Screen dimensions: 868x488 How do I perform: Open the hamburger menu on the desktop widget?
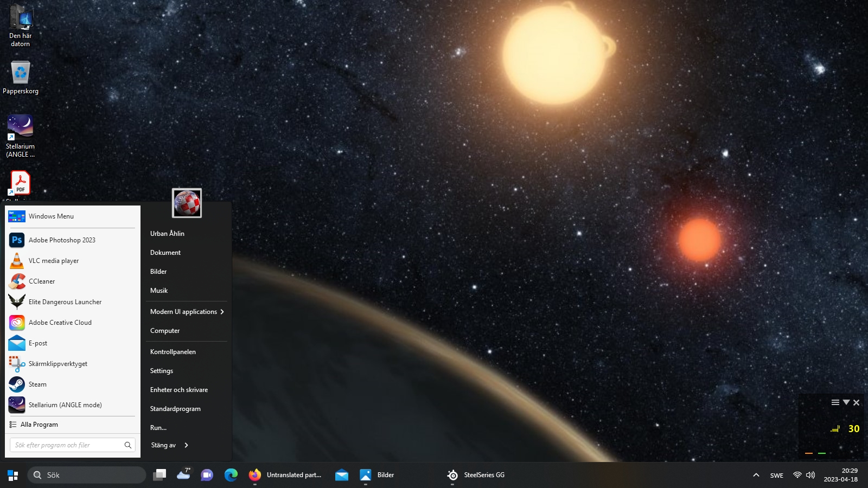[x=835, y=402]
